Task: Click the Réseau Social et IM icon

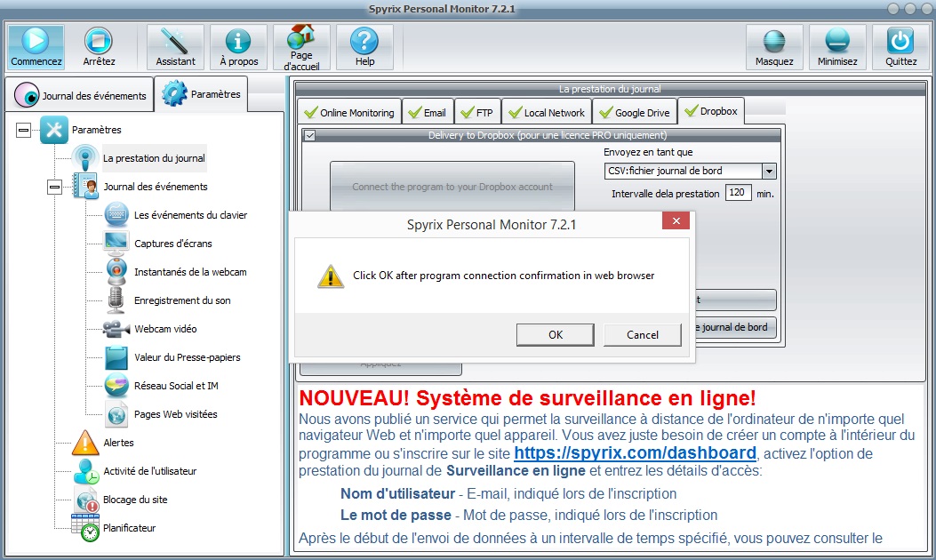Action: 116,386
